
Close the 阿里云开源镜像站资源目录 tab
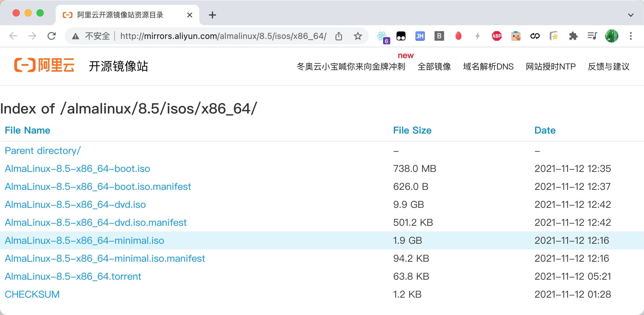point(190,15)
